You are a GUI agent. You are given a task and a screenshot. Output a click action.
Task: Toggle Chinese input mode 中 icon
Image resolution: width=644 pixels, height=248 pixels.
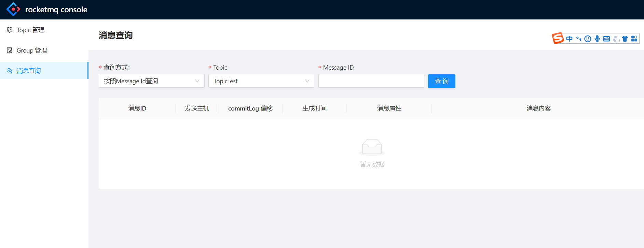[x=569, y=39]
